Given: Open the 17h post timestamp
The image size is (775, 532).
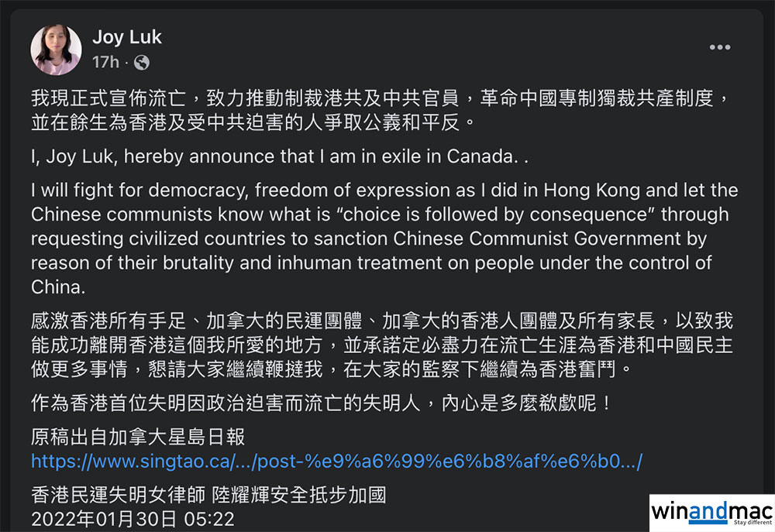Looking at the screenshot, I should pyautogui.click(x=105, y=62).
